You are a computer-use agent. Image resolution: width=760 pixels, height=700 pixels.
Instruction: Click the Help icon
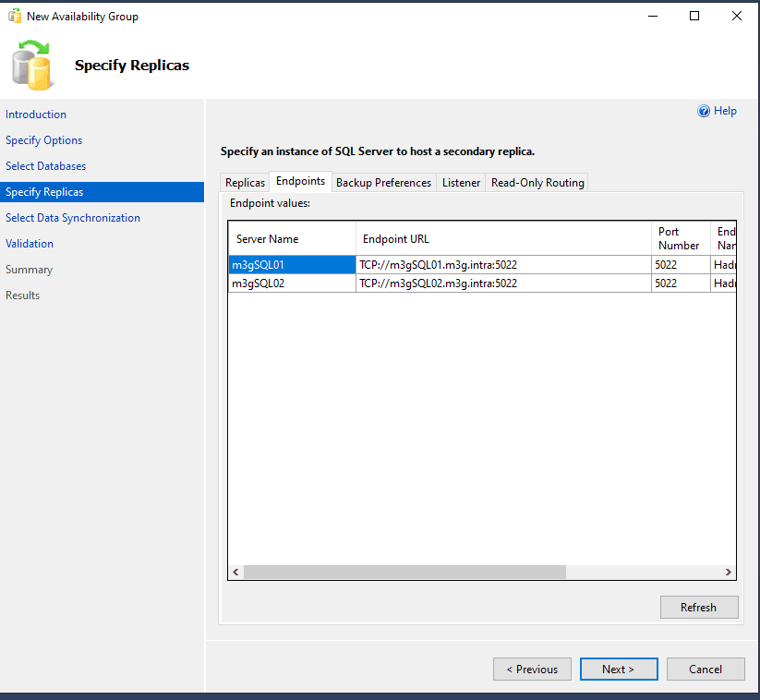pyautogui.click(x=704, y=111)
